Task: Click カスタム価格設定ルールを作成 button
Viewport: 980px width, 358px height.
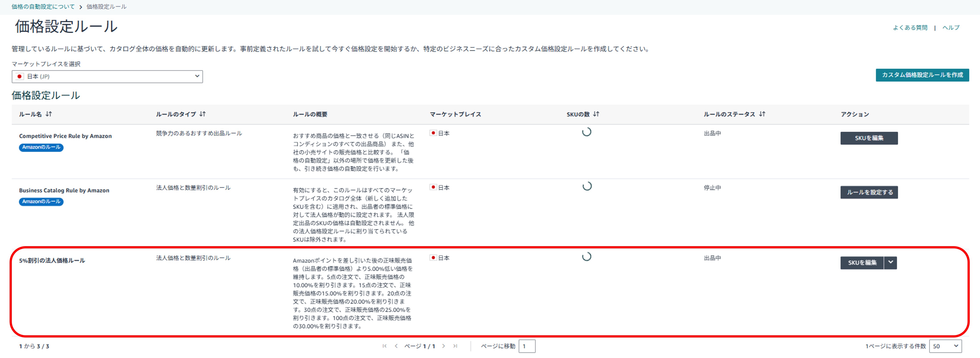Action: [x=922, y=75]
